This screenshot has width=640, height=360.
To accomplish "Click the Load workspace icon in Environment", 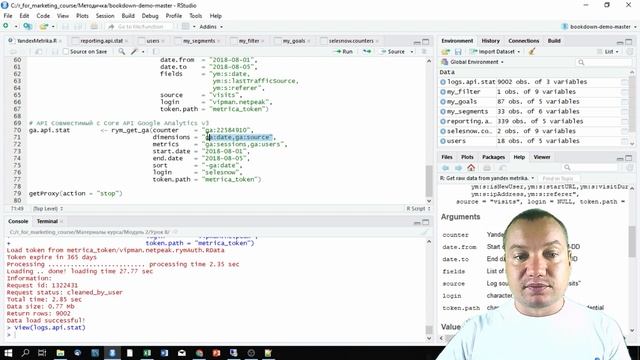I will point(445,52).
